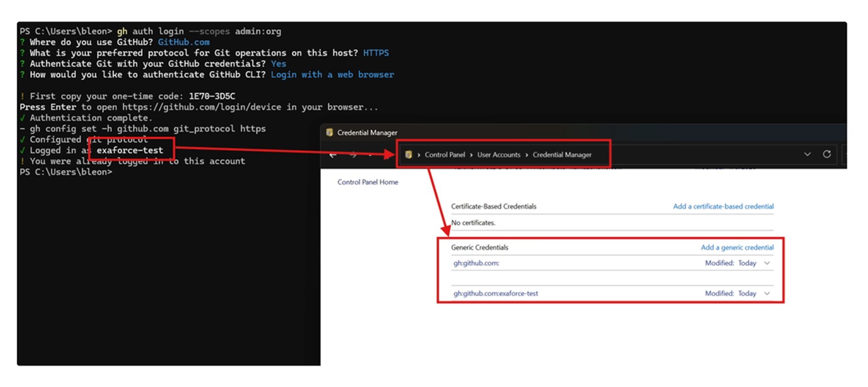Open the gh:github.com: credential entry

click(476, 263)
